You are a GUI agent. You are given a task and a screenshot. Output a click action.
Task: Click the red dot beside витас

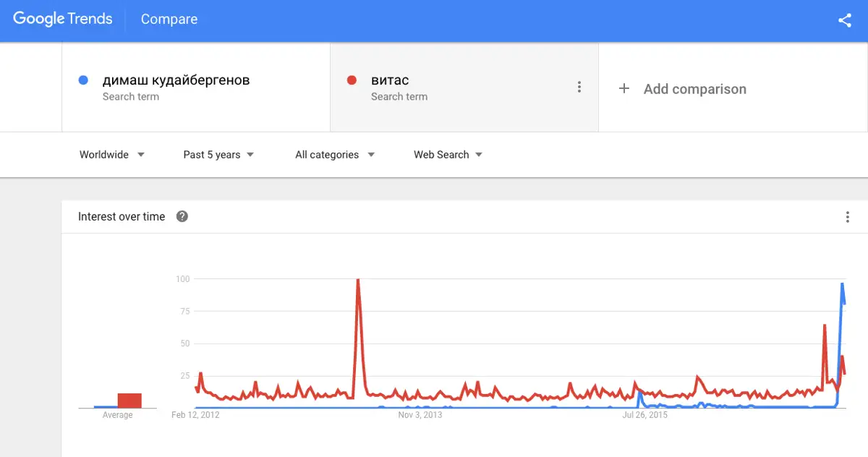point(352,80)
